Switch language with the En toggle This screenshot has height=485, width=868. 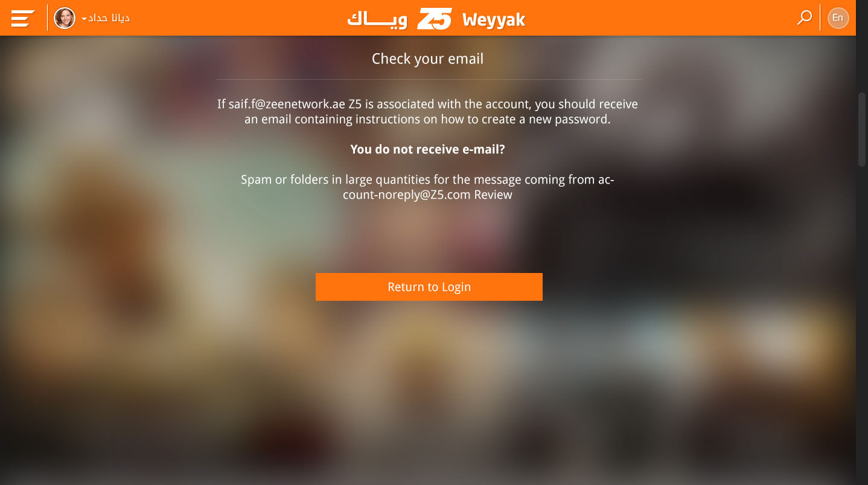click(838, 18)
